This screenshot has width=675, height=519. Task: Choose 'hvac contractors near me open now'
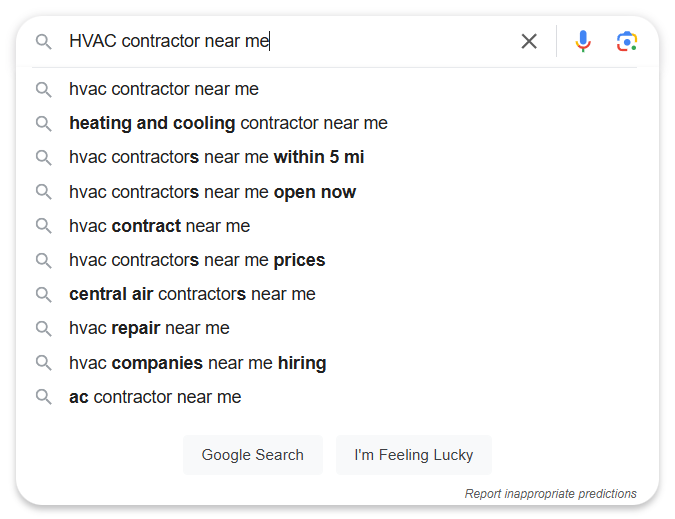click(337, 192)
